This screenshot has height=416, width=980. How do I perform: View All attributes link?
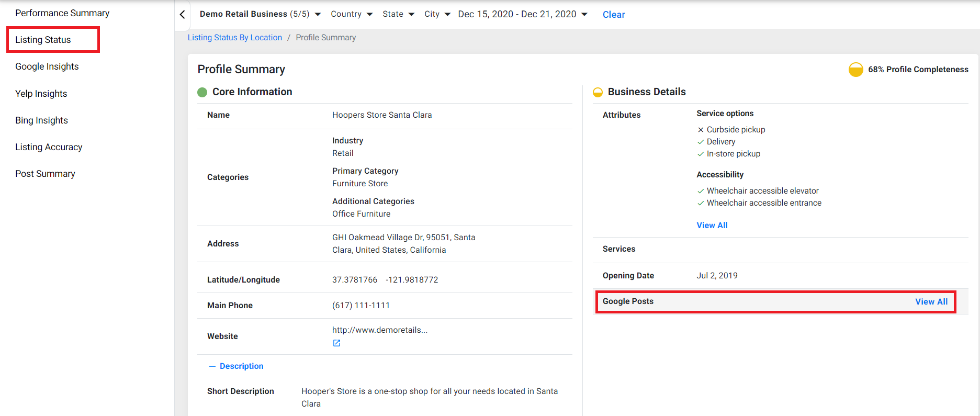[712, 226]
